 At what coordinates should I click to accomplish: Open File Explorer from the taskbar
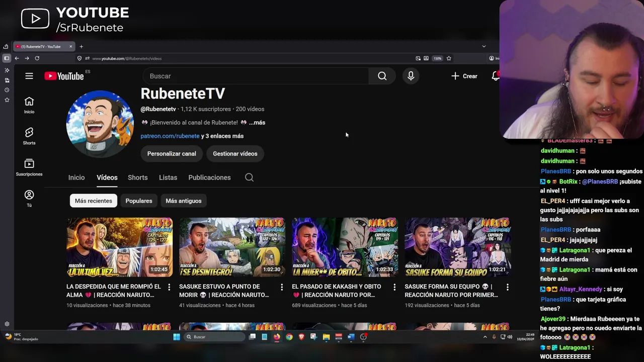(x=326, y=337)
